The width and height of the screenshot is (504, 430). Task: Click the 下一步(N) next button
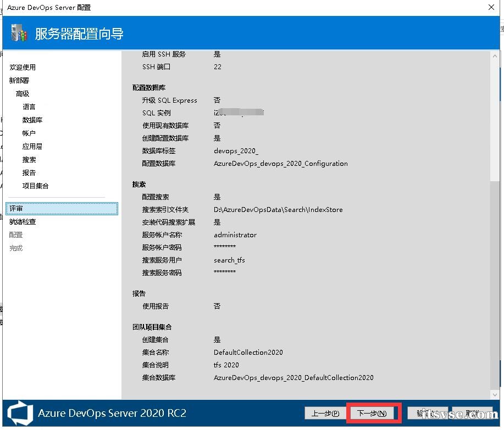[372, 413]
